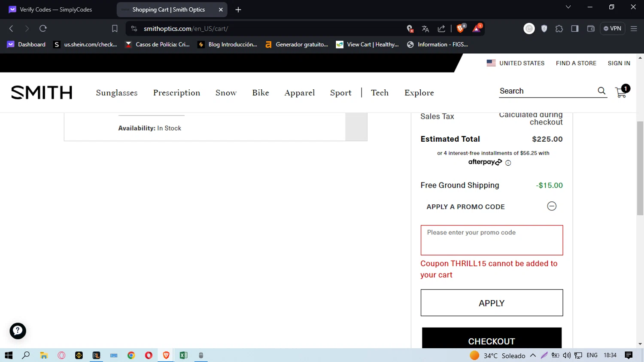This screenshot has height=362, width=644.
Task: Toggle the browser sidebar panel icon
Action: [575, 29]
